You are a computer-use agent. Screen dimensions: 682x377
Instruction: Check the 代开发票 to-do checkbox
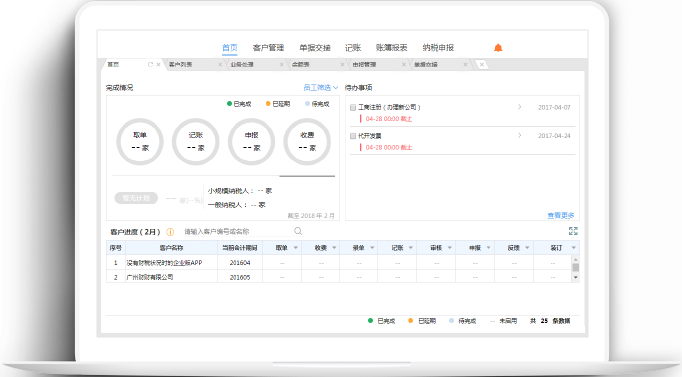(x=353, y=136)
